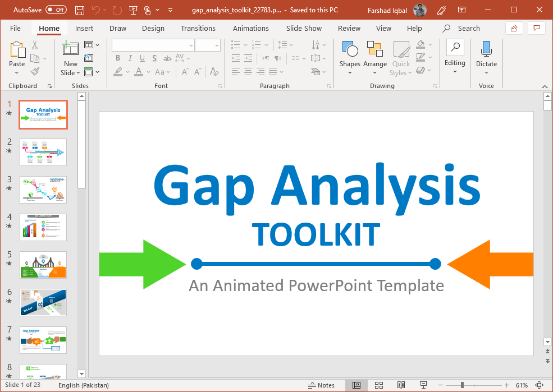Collapse the ribbon arrow

pos(545,86)
